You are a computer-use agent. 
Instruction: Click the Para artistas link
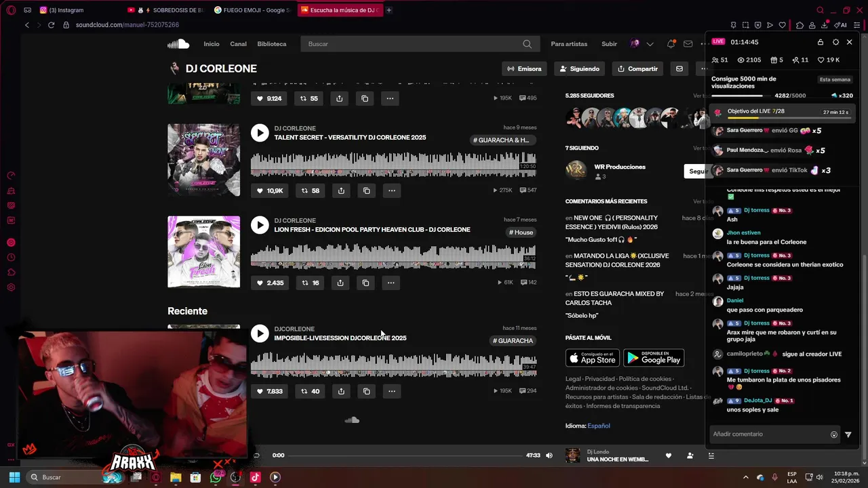(x=569, y=44)
